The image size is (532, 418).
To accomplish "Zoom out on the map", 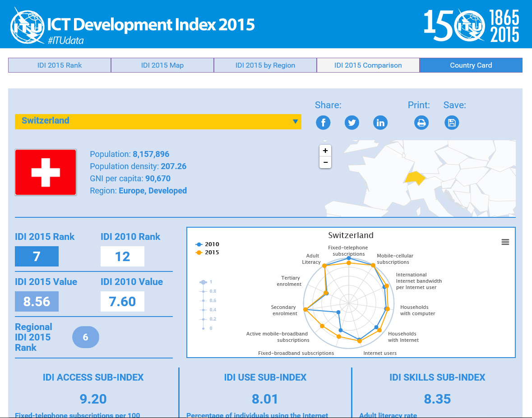I will coord(325,162).
